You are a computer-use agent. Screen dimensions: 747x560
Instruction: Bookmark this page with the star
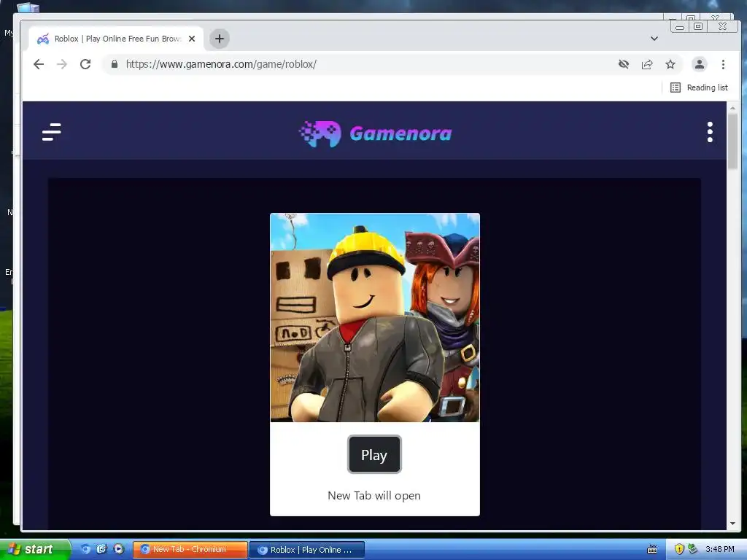[x=670, y=64]
